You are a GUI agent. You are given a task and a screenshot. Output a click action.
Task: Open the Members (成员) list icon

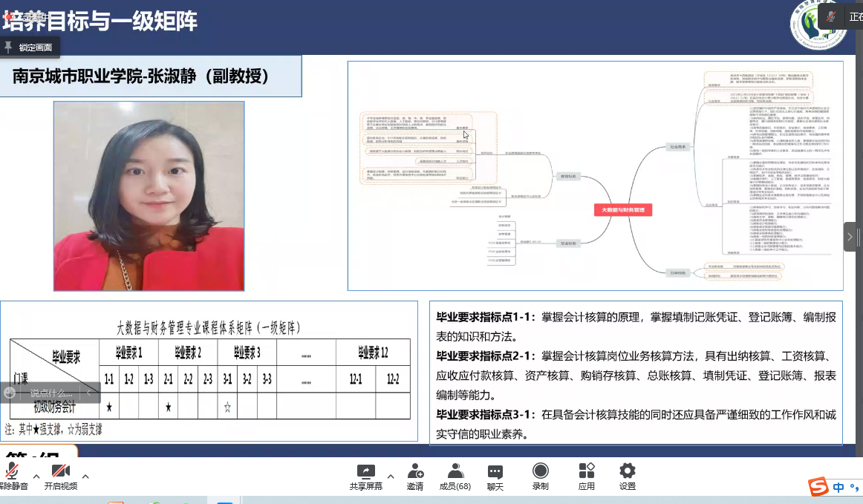(455, 475)
